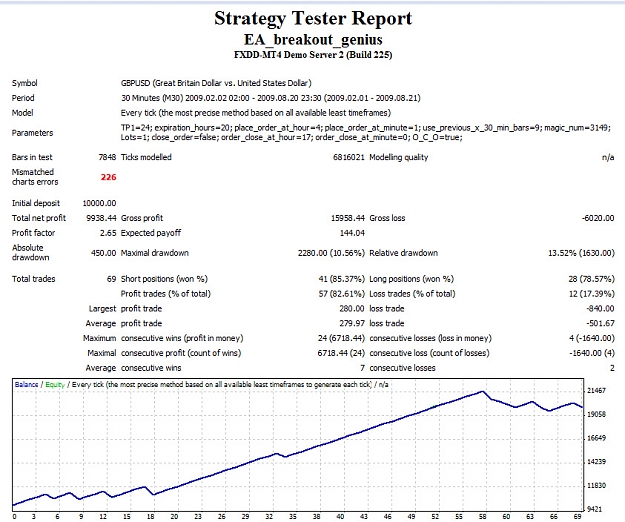625x522 pixels.
Task: Select the Total trades value 69
Action: 111,279
